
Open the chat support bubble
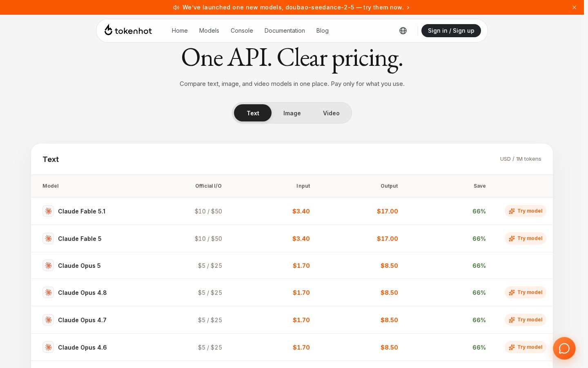[564, 348]
